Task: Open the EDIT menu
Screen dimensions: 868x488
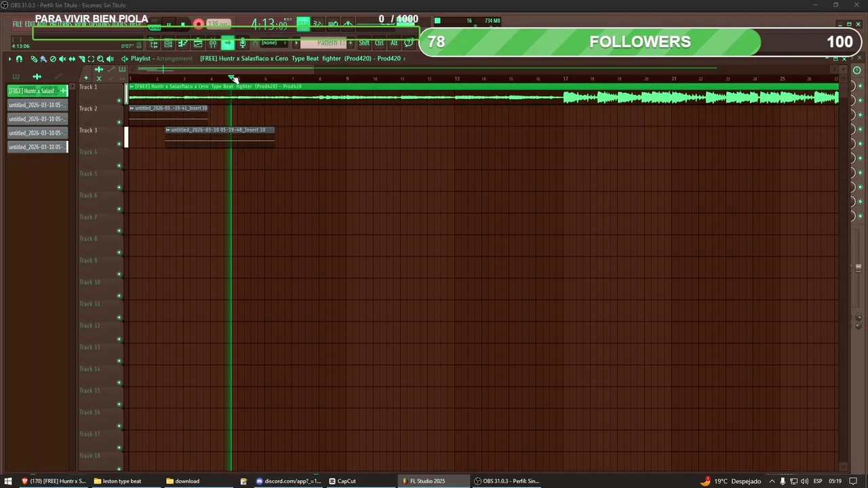Action: click(x=31, y=24)
